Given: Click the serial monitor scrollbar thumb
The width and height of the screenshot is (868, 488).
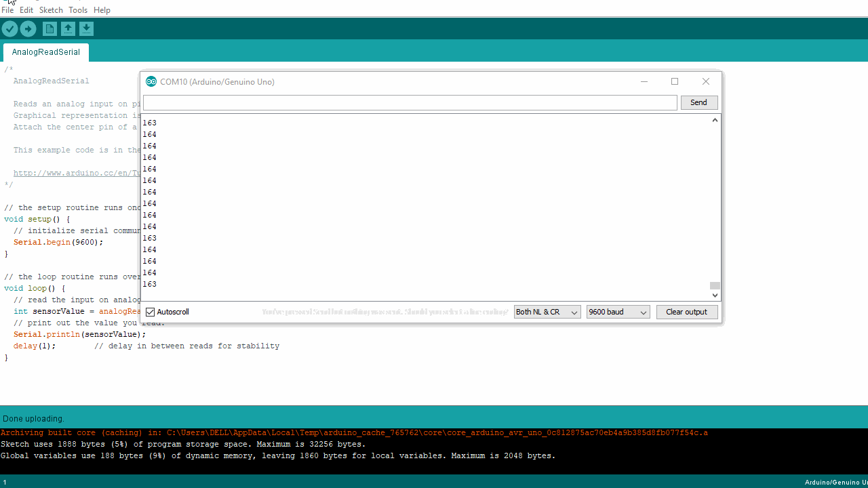Looking at the screenshot, I should coord(715,286).
